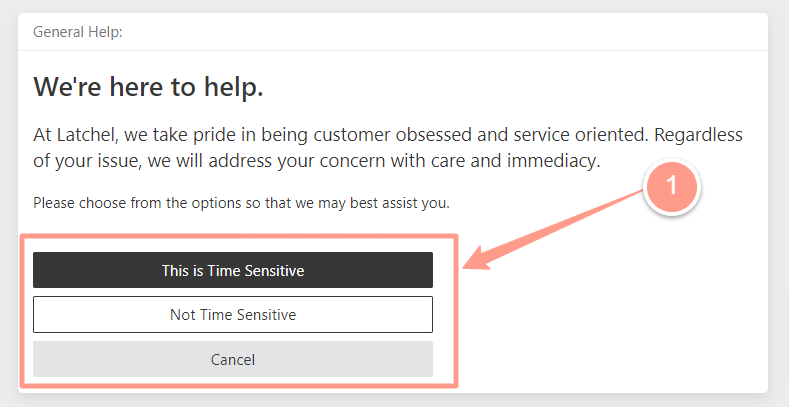Click the "We're here to help." heading

[148, 87]
